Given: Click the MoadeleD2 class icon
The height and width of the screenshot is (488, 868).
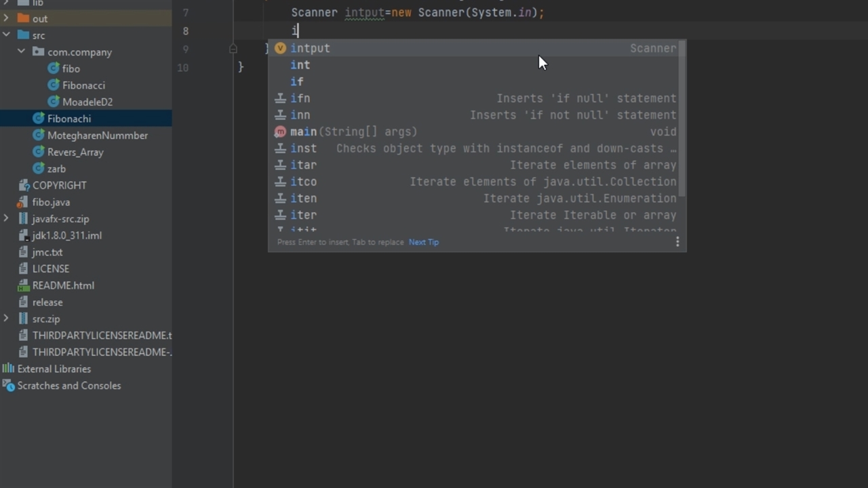Looking at the screenshot, I should point(54,102).
